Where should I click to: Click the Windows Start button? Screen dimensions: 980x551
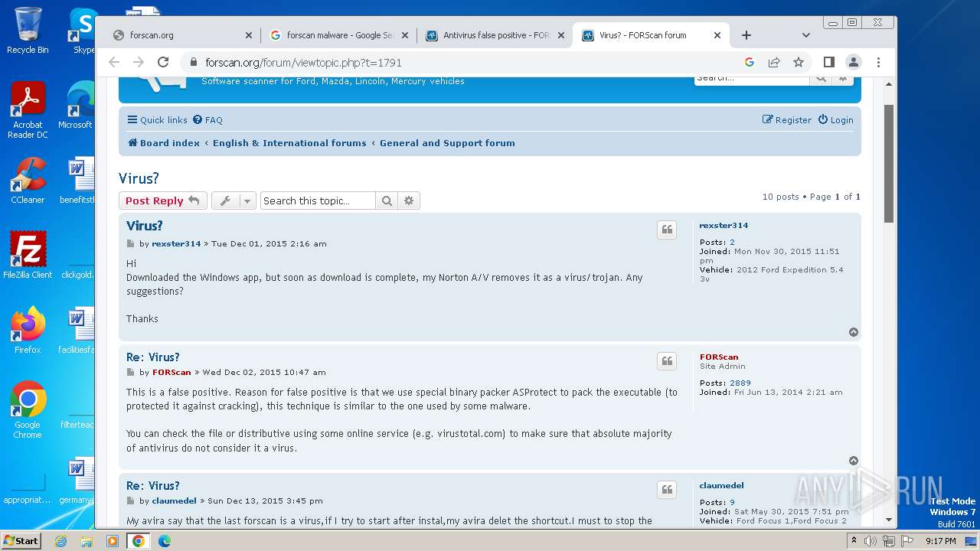(x=21, y=540)
